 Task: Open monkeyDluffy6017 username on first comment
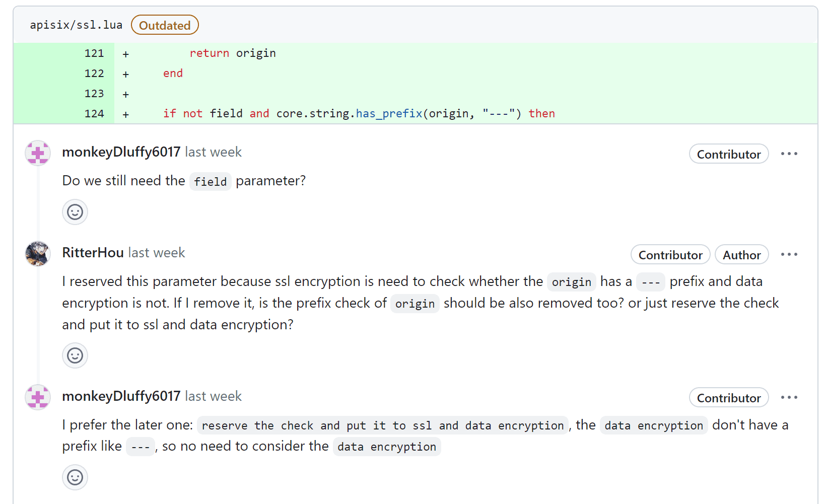point(121,152)
